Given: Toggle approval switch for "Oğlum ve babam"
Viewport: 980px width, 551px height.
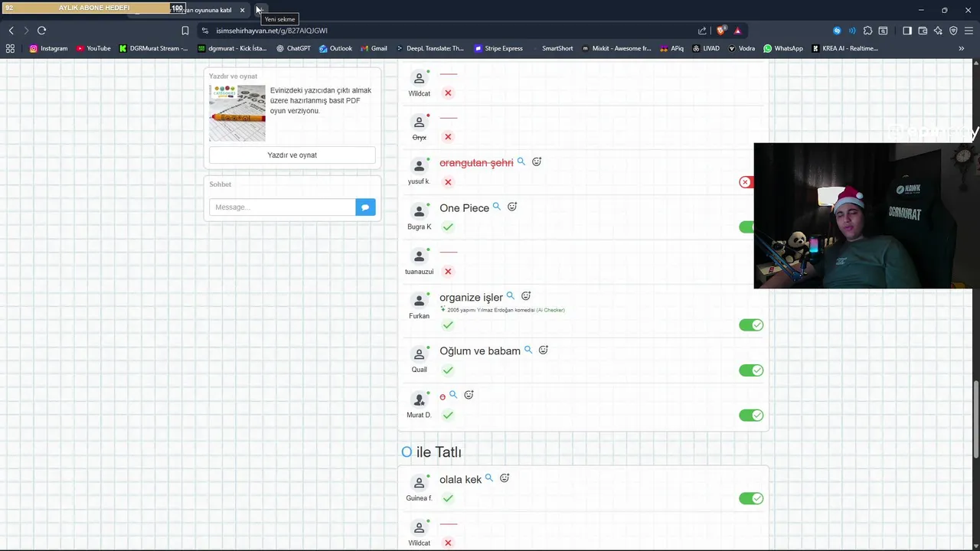Looking at the screenshot, I should (751, 370).
